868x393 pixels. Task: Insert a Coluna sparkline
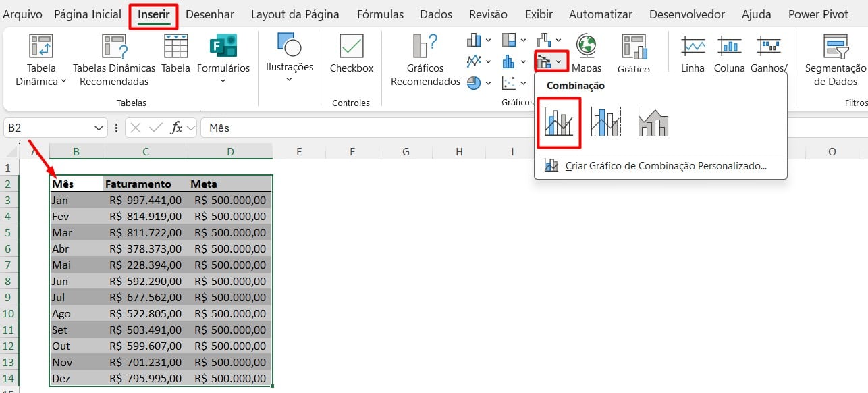click(729, 46)
